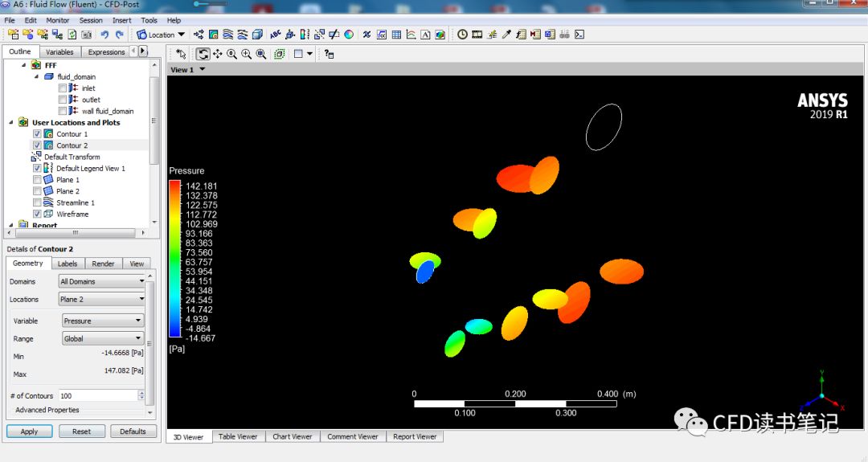Uncheck Contour 2 visibility

(x=37, y=145)
